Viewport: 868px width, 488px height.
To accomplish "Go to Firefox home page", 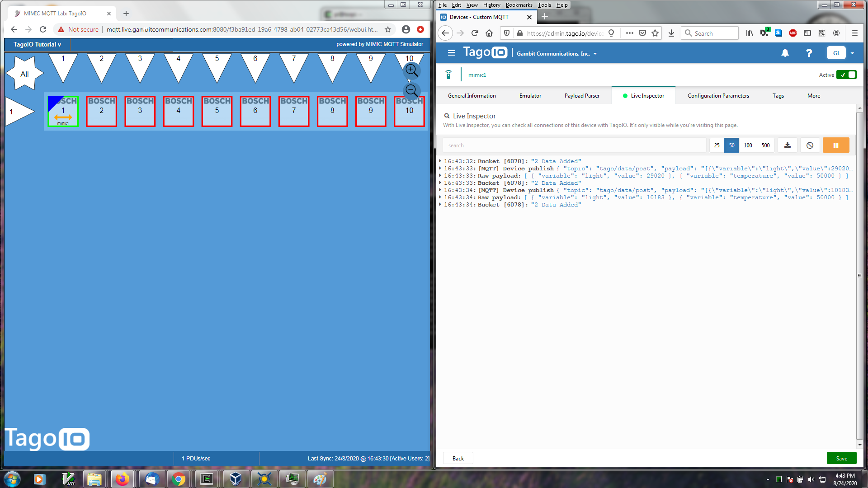I will (489, 33).
